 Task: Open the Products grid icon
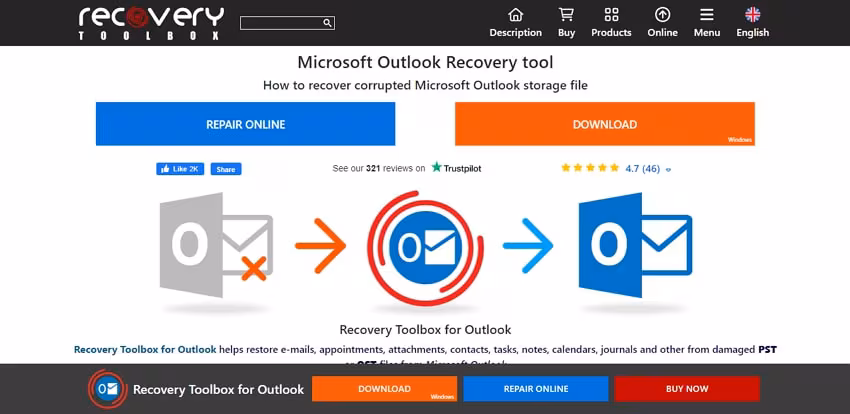611,14
